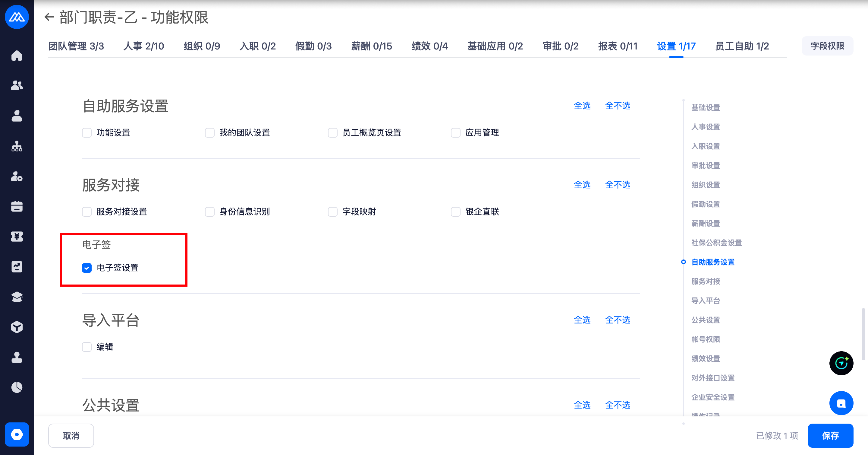Open the organization chart sidebar icon

pos(17,146)
